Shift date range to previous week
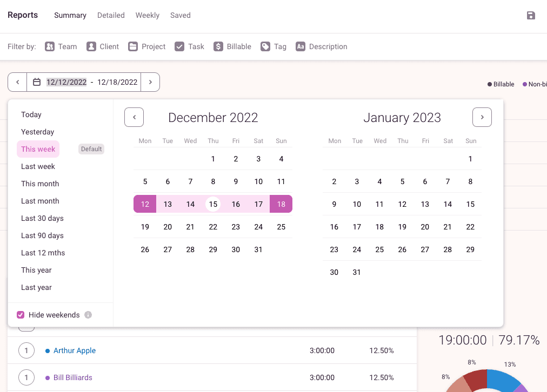This screenshot has width=547, height=392. 17,82
